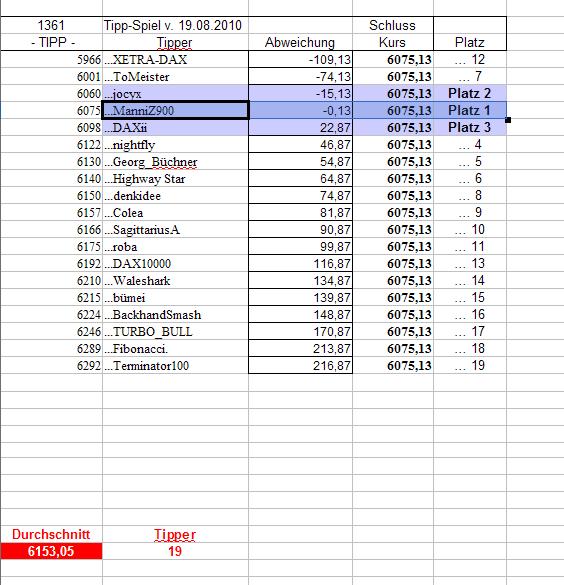Click the fill handle of the selection
564x585 pixels.
point(508,120)
